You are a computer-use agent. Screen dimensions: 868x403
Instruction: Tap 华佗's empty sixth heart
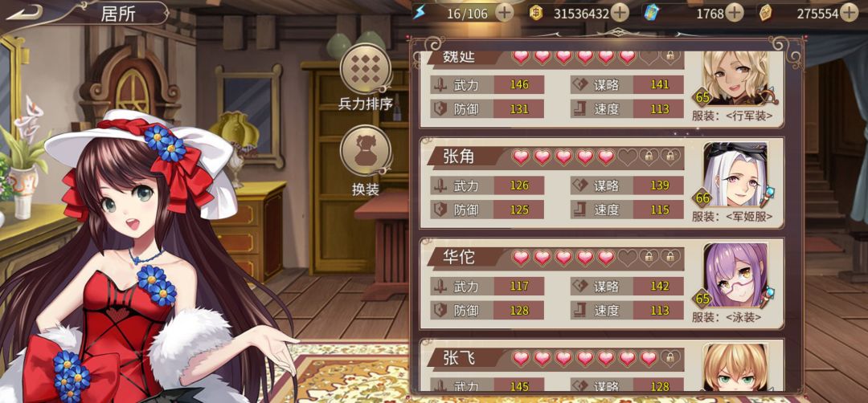click(627, 258)
